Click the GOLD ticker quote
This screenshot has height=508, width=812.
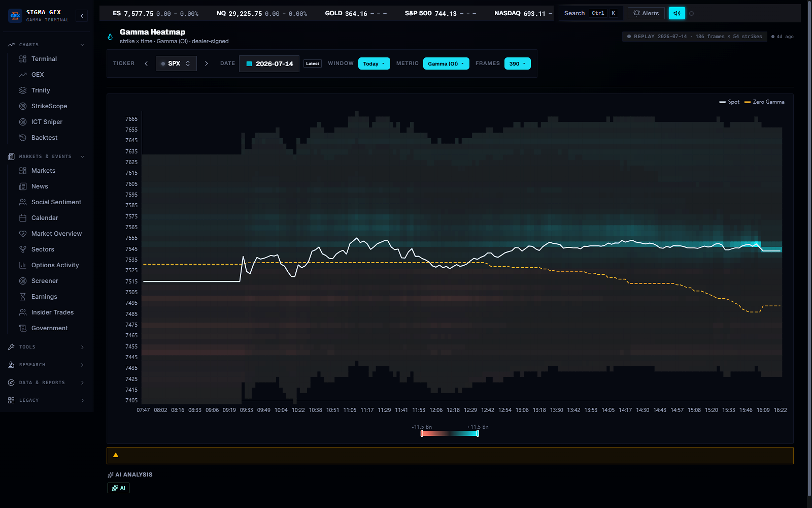coord(356,13)
